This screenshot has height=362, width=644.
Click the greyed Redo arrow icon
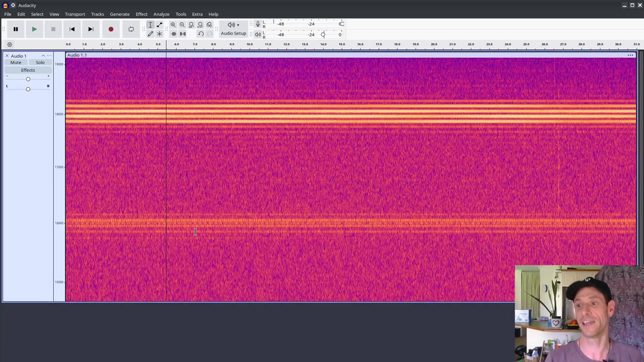[210, 34]
